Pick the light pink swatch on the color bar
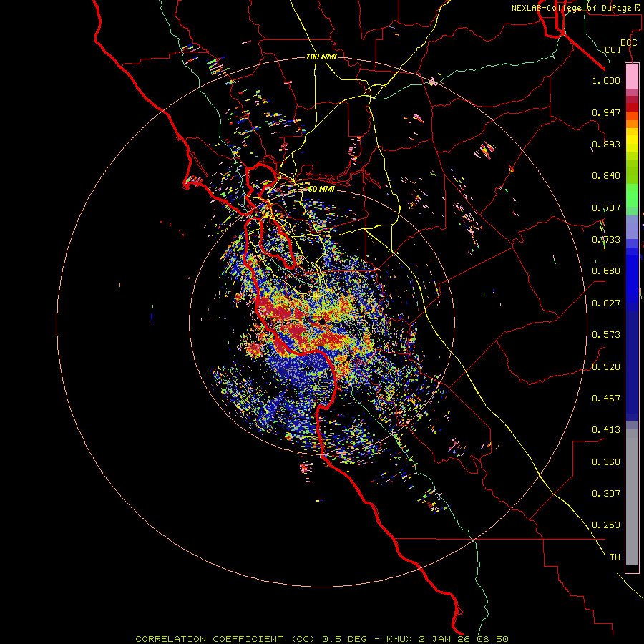 (632, 77)
